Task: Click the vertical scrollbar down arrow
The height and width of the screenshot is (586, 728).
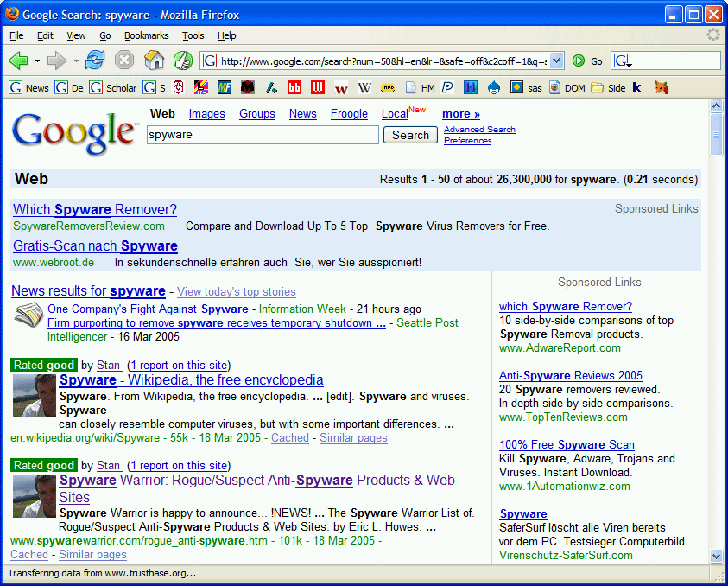Action: tap(717, 557)
